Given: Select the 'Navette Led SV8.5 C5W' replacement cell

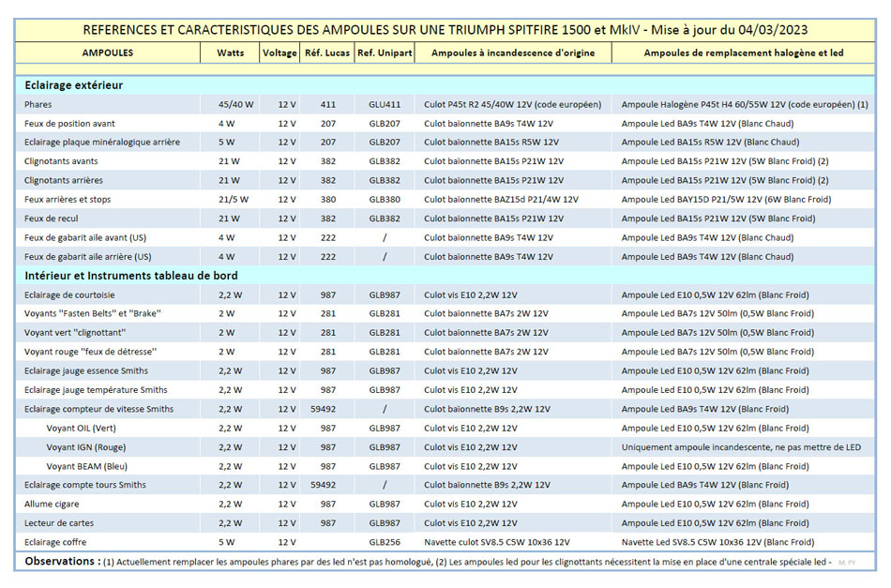Looking at the screenshot, I should [x=717, y=542].
